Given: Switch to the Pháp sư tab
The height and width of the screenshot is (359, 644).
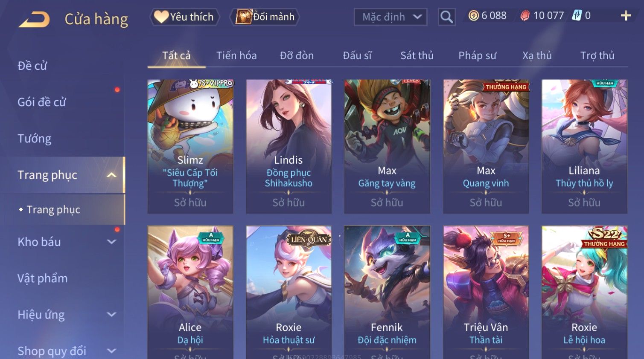Looking at the screenshot, I should pos(477,55).
